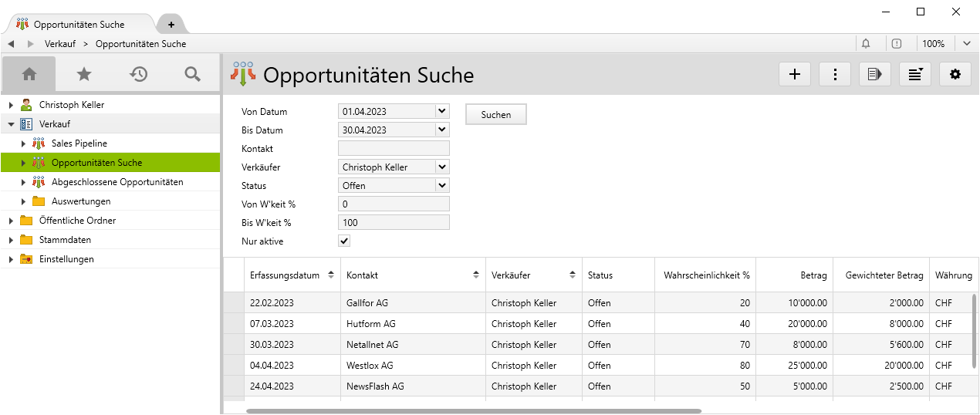Click the Suchen button
980x415 pixels.
coord(495,114)
